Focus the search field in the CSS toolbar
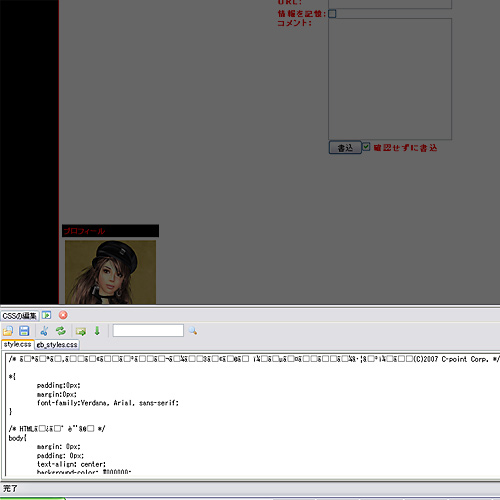Image resolution: width=500 pixels, height=500 pixels. click(x=148, y=330)
